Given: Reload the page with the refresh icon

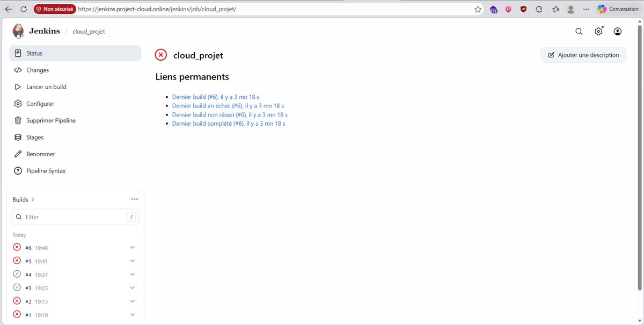Looking at the screenshot, I should [x=24, y=9].
